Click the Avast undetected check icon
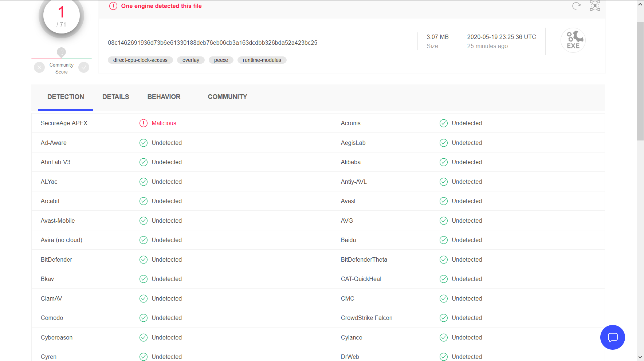This screenshot has width=644, height=361. click(x=444, y=201)
